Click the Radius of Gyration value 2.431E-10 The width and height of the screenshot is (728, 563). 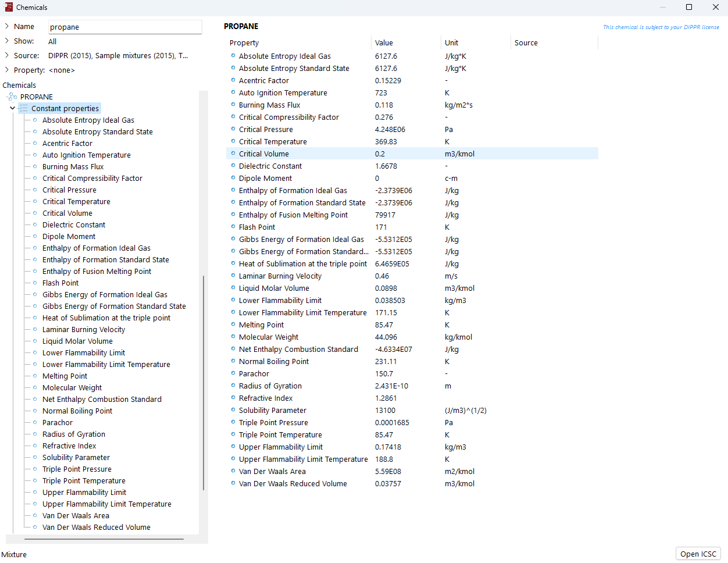point(392,386)
